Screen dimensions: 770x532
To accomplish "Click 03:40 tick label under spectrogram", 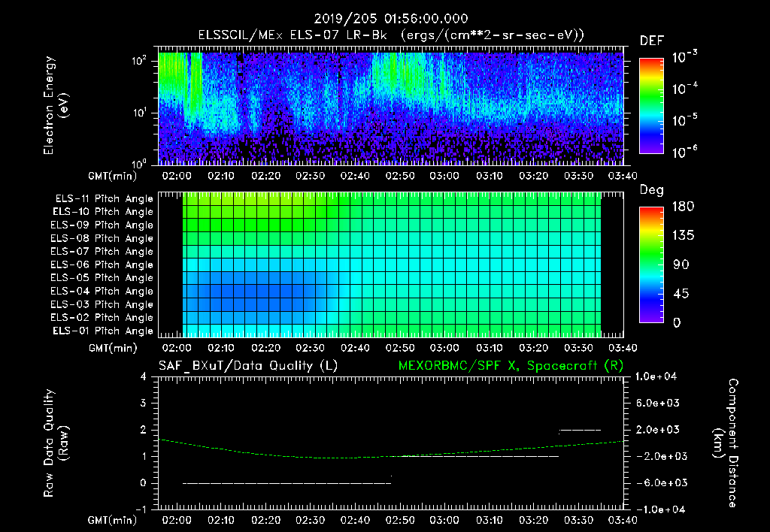I will pyautogui.click(x=623, y=176).
